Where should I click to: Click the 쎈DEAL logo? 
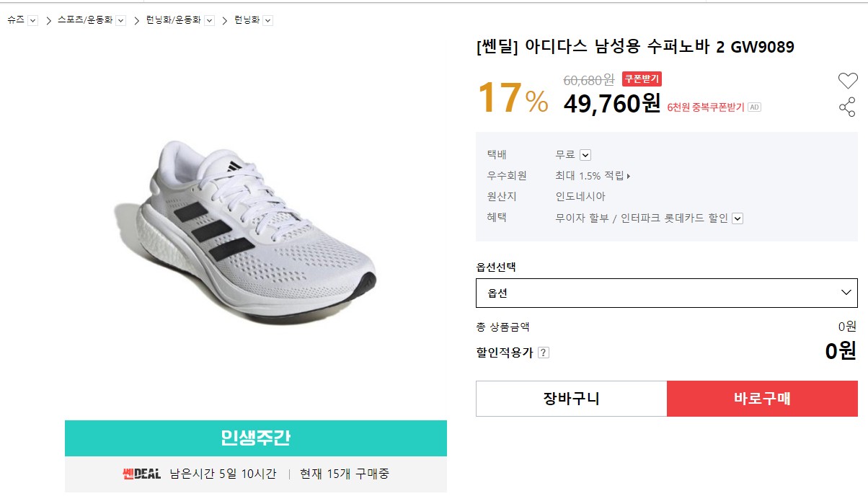click(141, 474)
